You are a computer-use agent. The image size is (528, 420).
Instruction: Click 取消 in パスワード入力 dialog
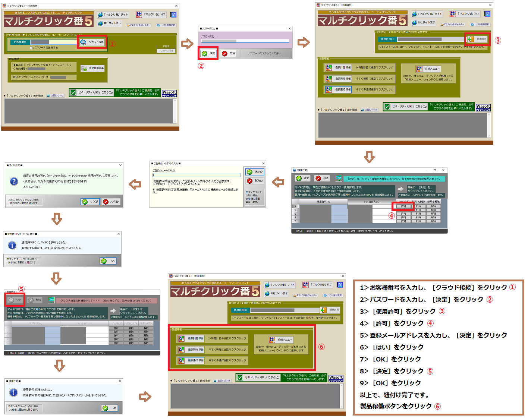tap(229, 53)
